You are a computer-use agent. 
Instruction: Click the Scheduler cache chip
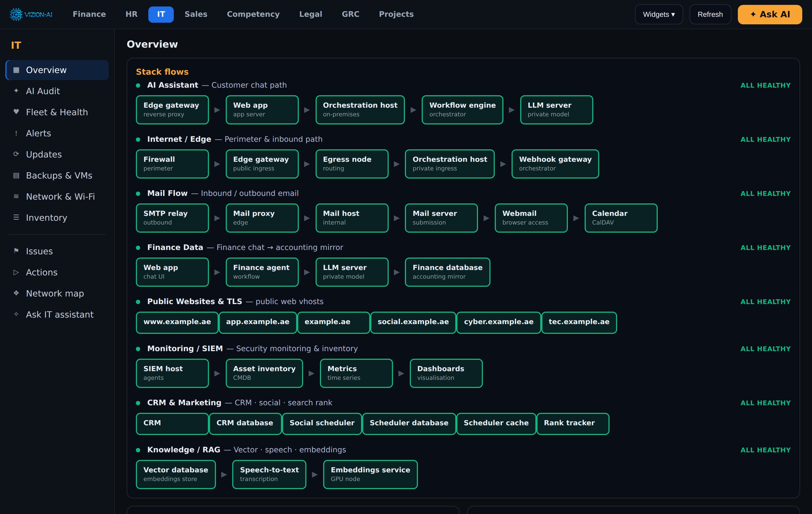coord(496,423)
